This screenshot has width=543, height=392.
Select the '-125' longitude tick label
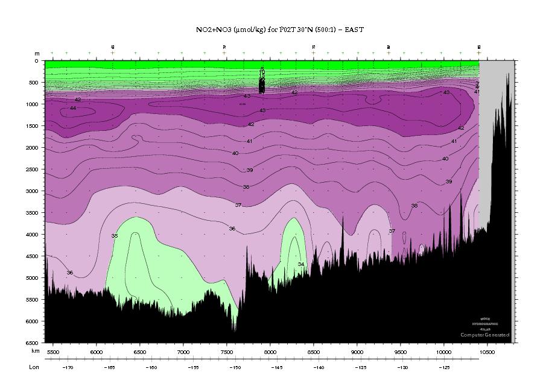point(444,367)
